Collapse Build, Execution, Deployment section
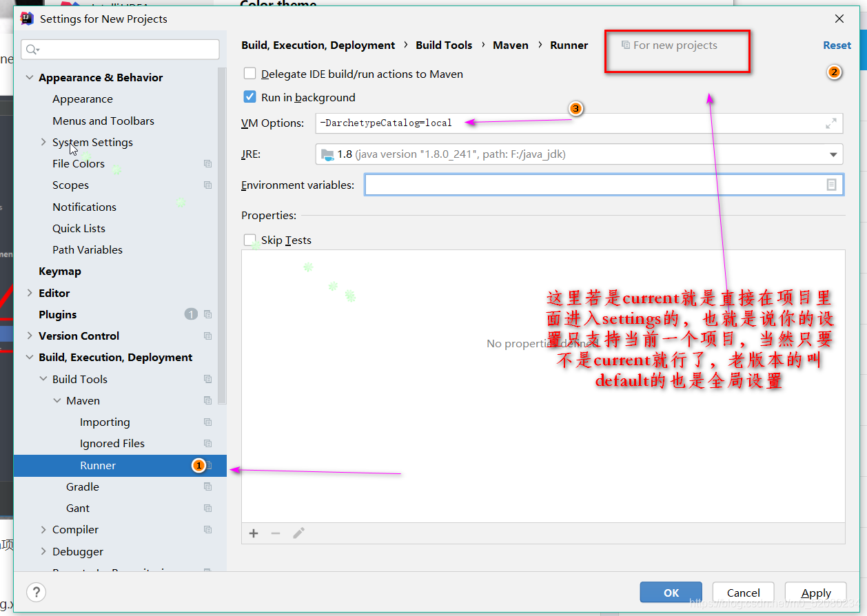This screenshot has height=616, width=867. click(30, 357)
